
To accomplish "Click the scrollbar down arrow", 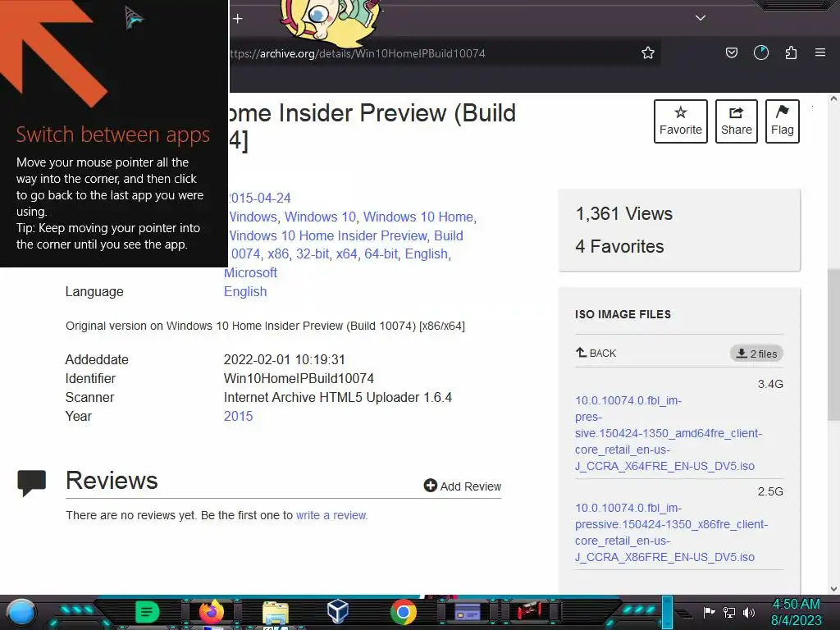I will click(x=833, y=589).
